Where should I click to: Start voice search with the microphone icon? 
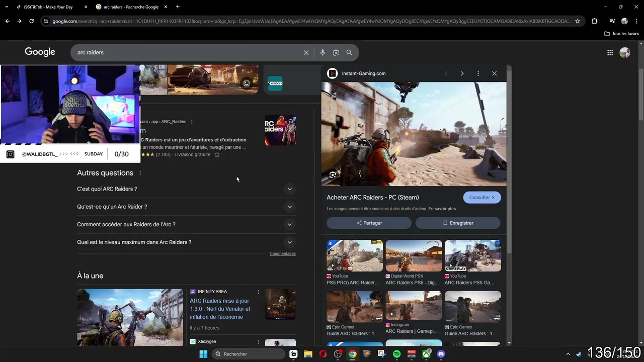[323, 52]
